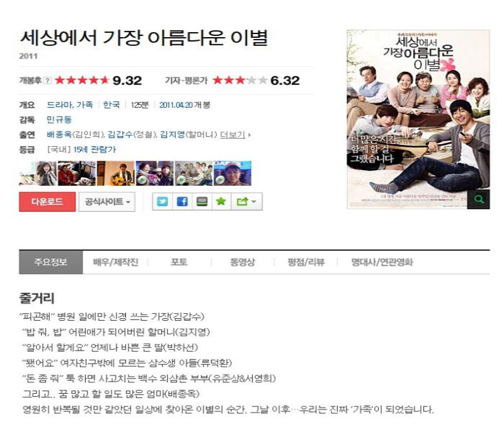Open the 포토 tab
Image resolution: width=504 pixels, height=429 pixels.
(x=179, y=262)
